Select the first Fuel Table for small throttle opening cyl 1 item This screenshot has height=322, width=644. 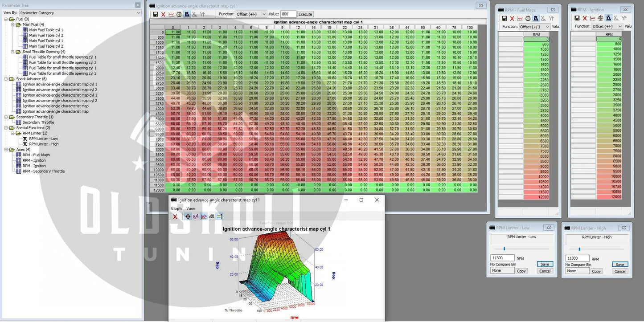(x=63, y=57)
